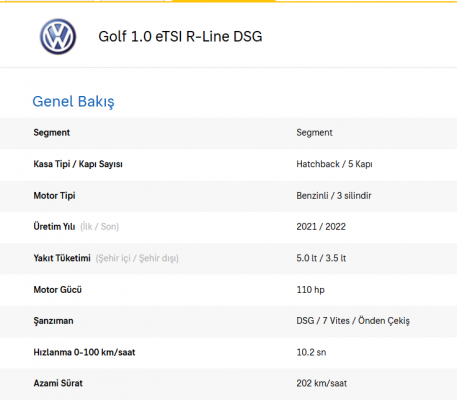The width and height of the screenshot is (457, 400).
Task: Click the Genel Bakış section heading
Action: point(73,102)
